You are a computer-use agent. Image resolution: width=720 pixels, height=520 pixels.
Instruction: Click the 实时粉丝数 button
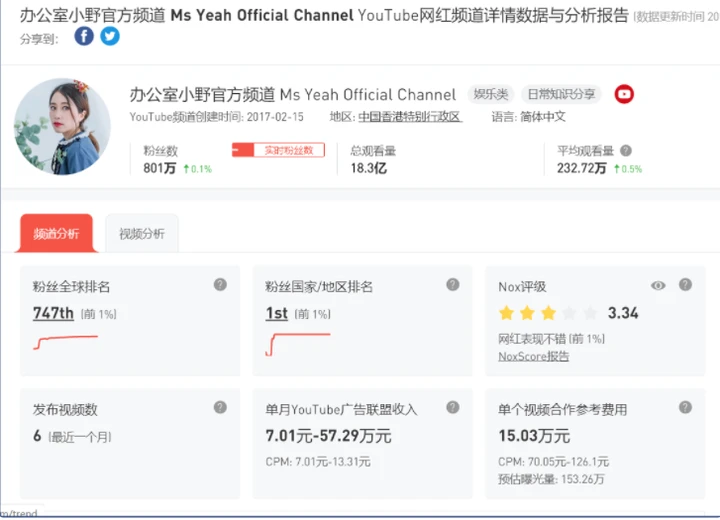[x=278, y=150]
